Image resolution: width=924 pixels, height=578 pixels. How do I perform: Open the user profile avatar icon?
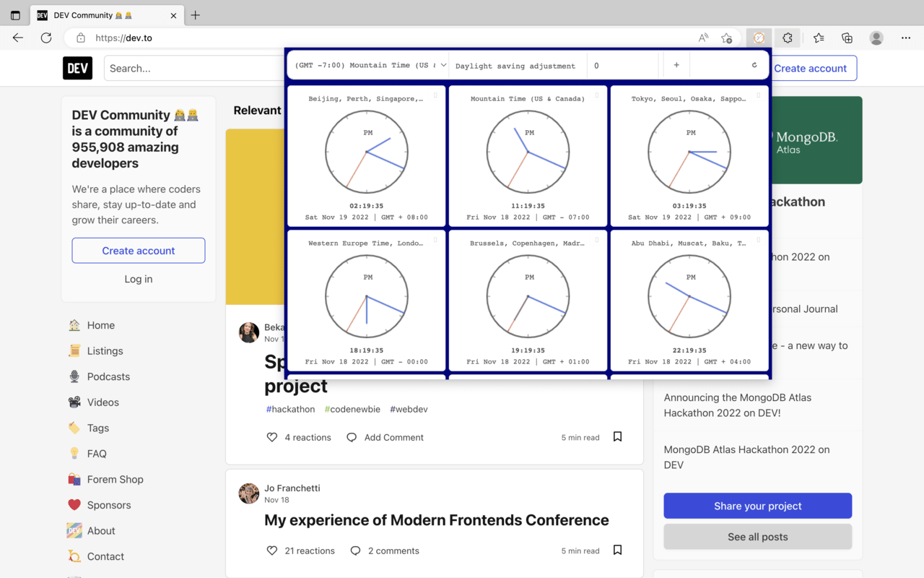876,38
